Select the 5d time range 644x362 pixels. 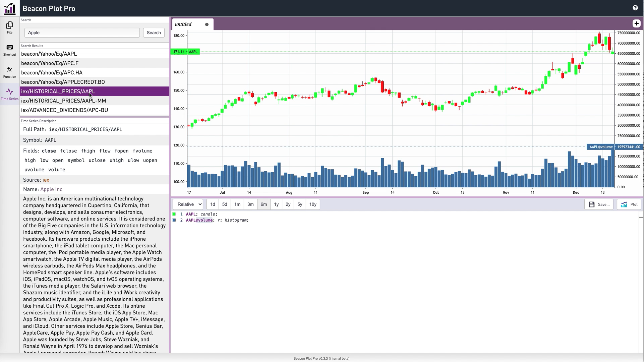[225, 204]
